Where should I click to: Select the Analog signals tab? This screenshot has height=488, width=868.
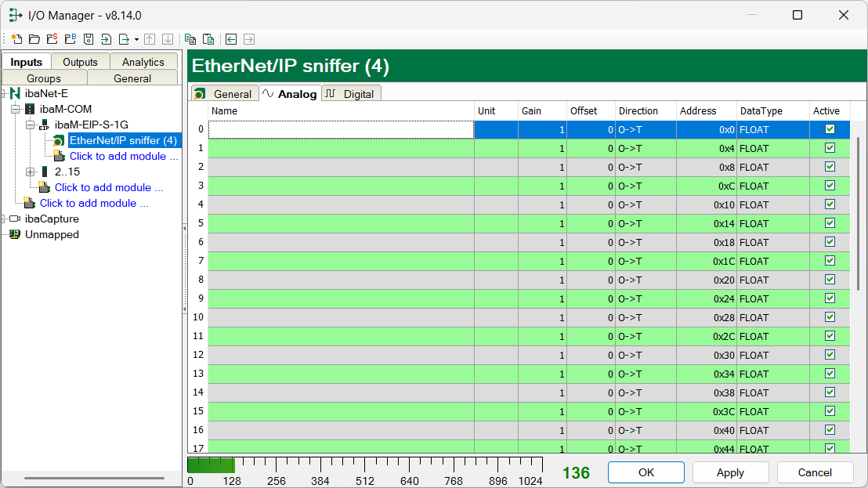(290, 93)
